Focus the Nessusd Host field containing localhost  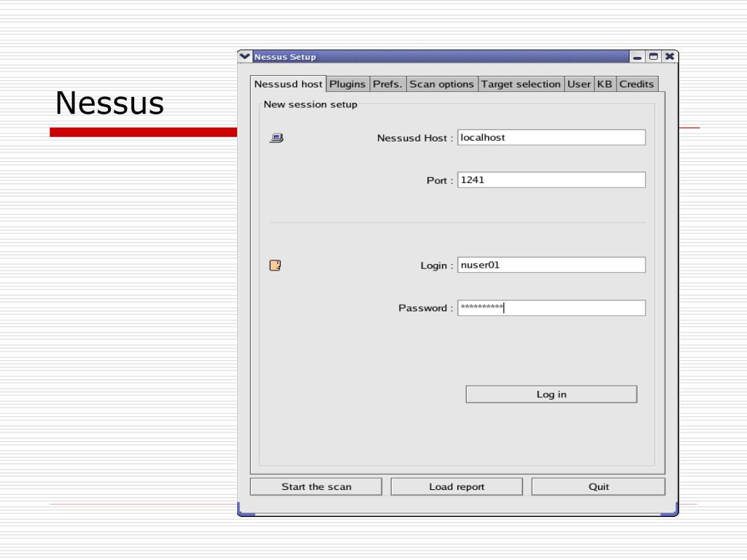tap(551, 138)
